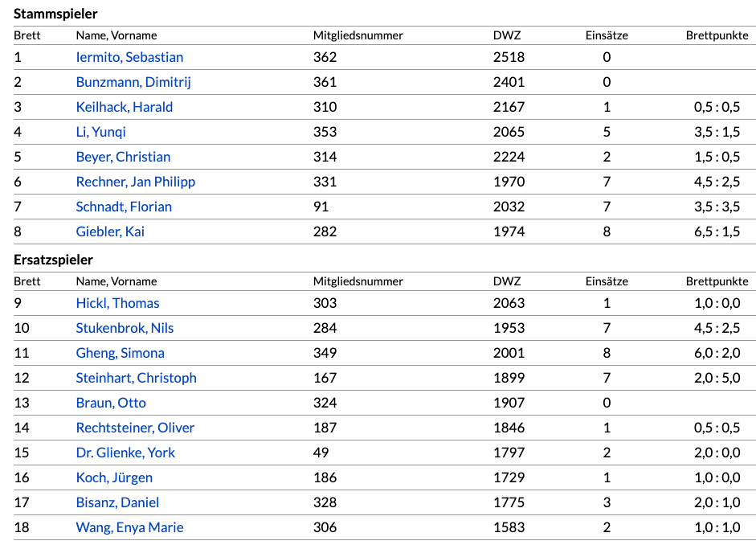
Task: Click the first DWZ column header
Action: [506, 35]
